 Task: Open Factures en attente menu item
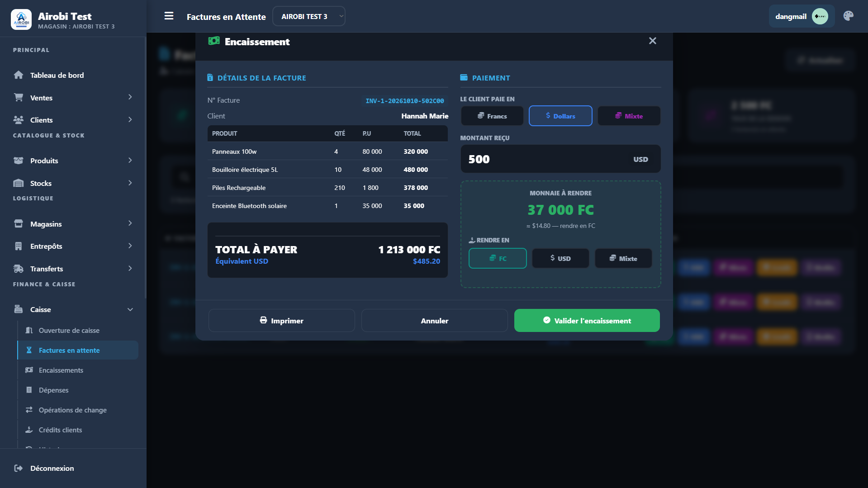(78, 350)
